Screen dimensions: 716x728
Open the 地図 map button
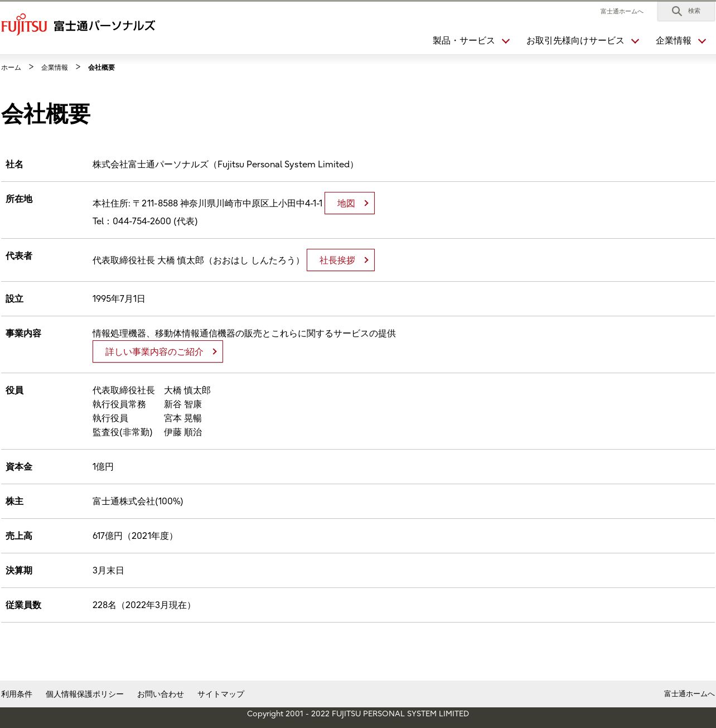350,203
